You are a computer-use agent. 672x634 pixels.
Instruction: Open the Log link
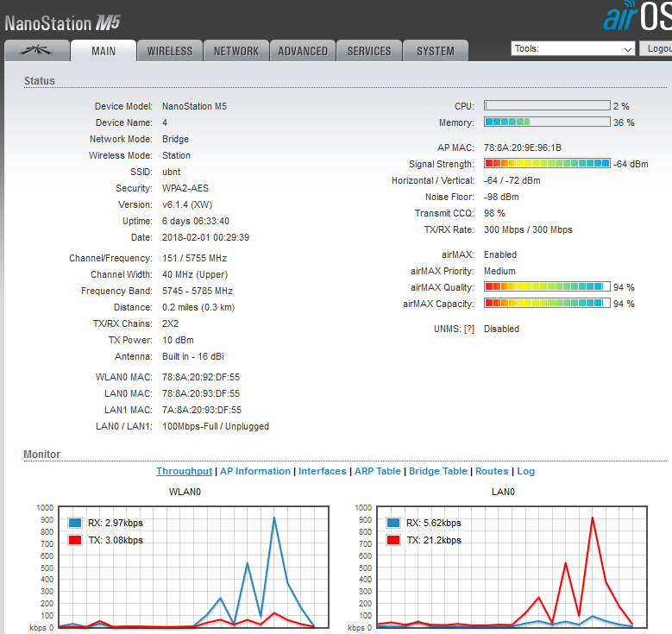tap(526, 471)
